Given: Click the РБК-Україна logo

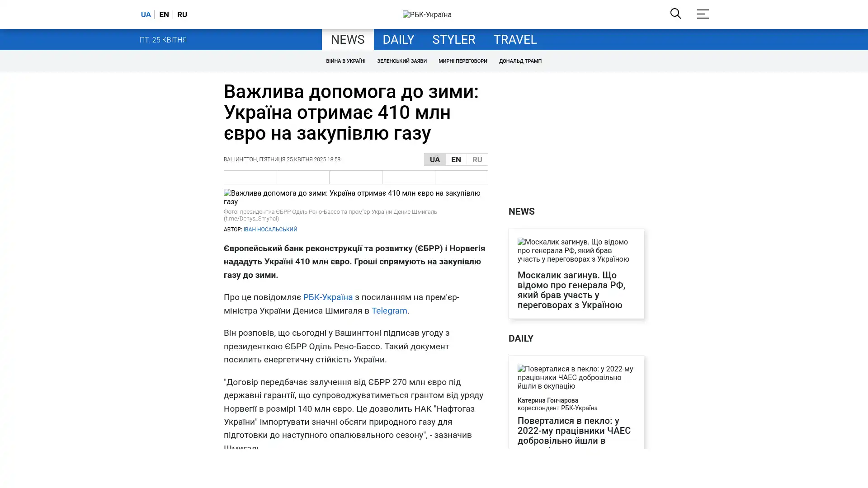Looking at the screenshot, I should 427,14.
